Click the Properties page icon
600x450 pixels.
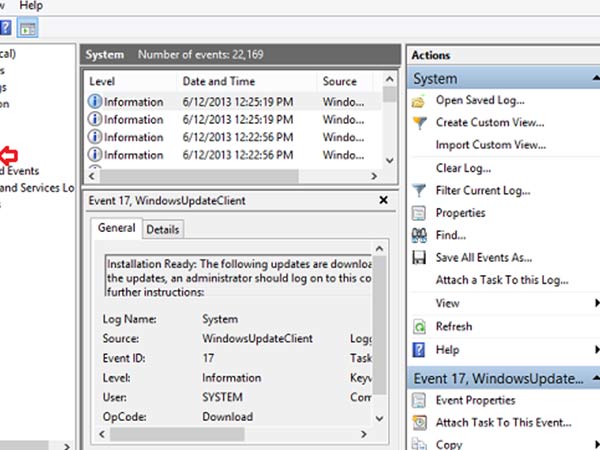click(x=419, y=213)
